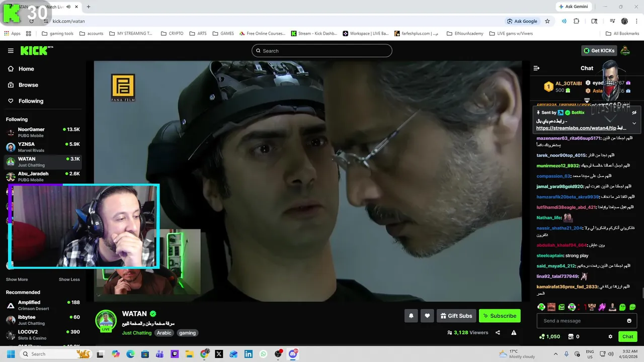The height and width of the screenshot is (362, 644).
Task: Open Amplified recommended channel
Action: [43, 305]
